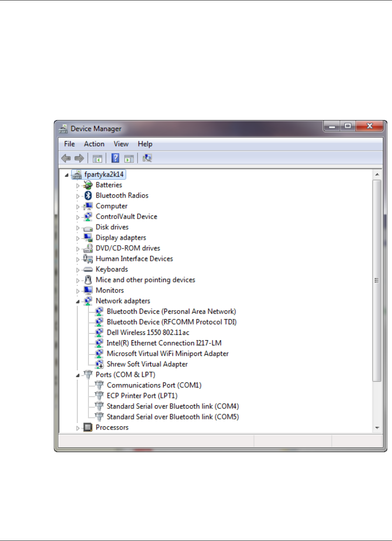Expand the Processors node
The image size is (392, 541).
pyautogui.click(x=78, y=428)
